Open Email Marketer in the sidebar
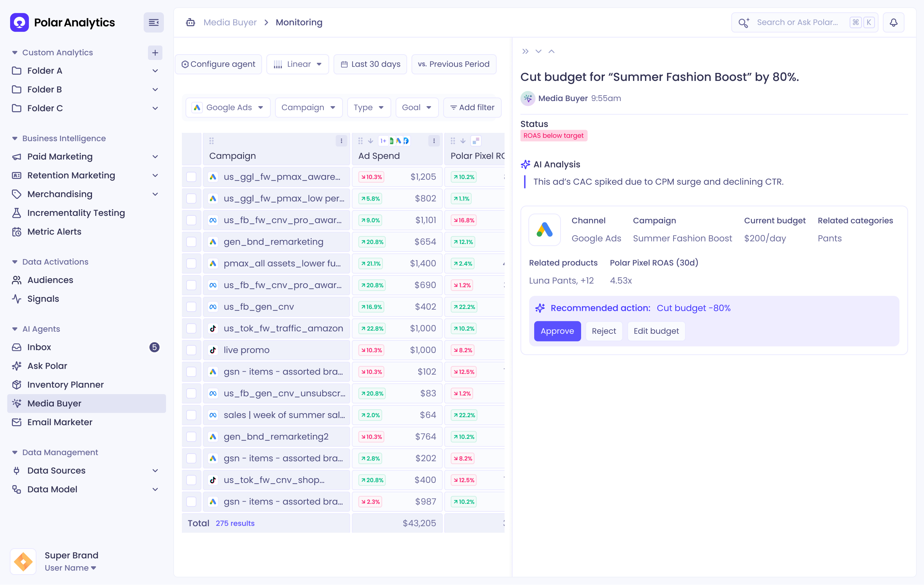924x585 pixels. pyautogui.click(x=86, y=422)
